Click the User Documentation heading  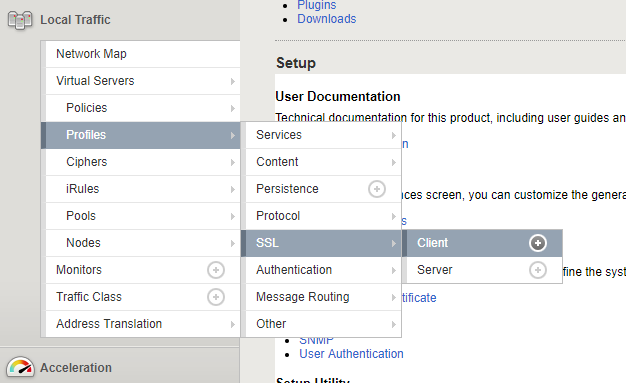[x=338, y=97]
